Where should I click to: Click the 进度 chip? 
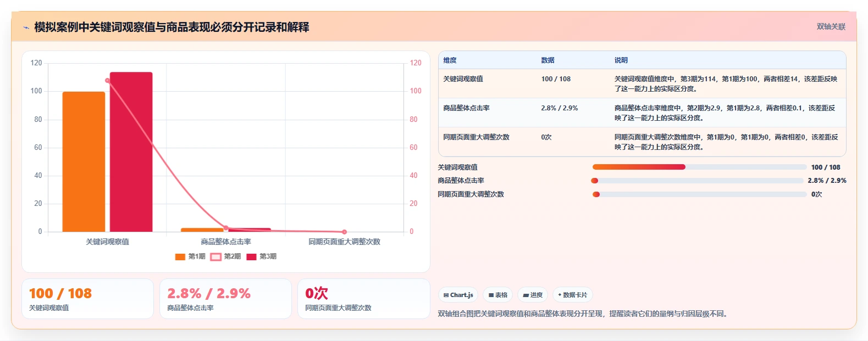pyautogui.click(x=533, y=295)
